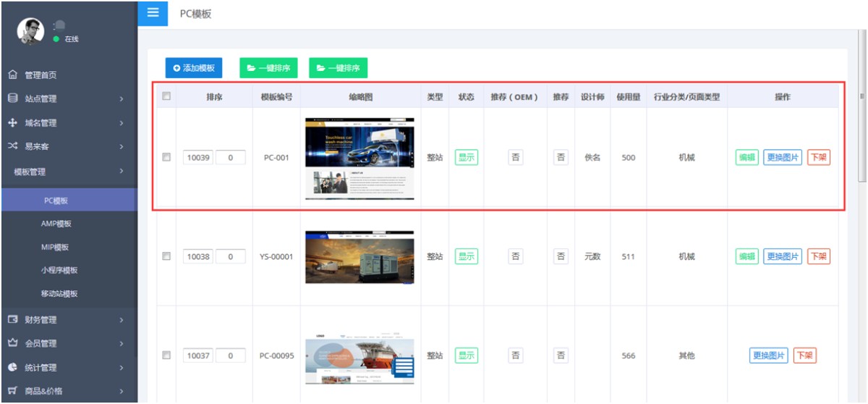Check the checkbox for template PC-001
This screenshot has height=404, width=868.
(166, 157)
